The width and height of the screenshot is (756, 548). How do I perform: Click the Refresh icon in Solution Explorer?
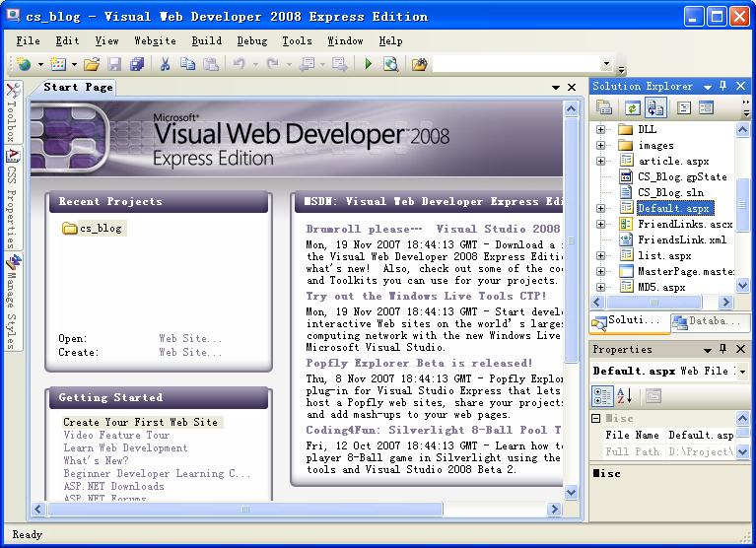tap(632, 107)
